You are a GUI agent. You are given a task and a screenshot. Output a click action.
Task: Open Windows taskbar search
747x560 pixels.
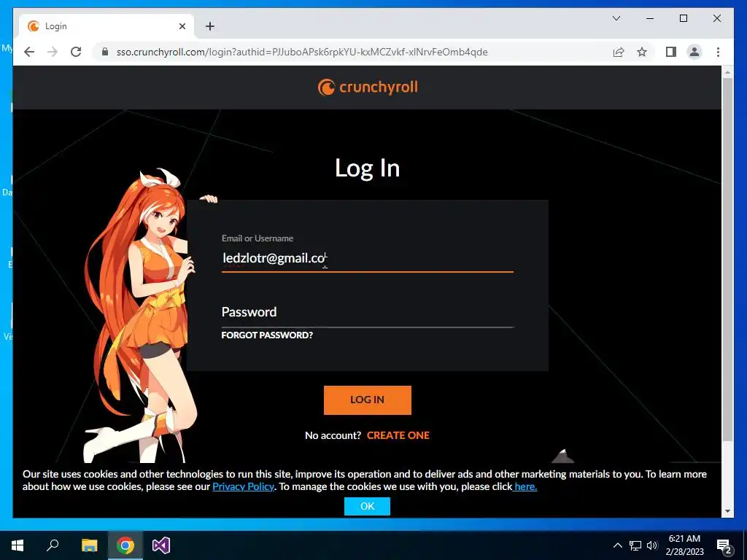53,545
